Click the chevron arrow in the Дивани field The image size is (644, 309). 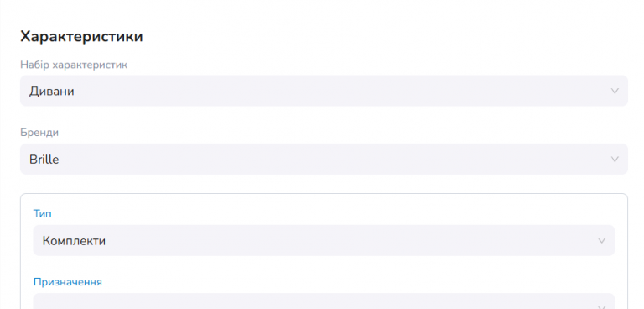615,91
